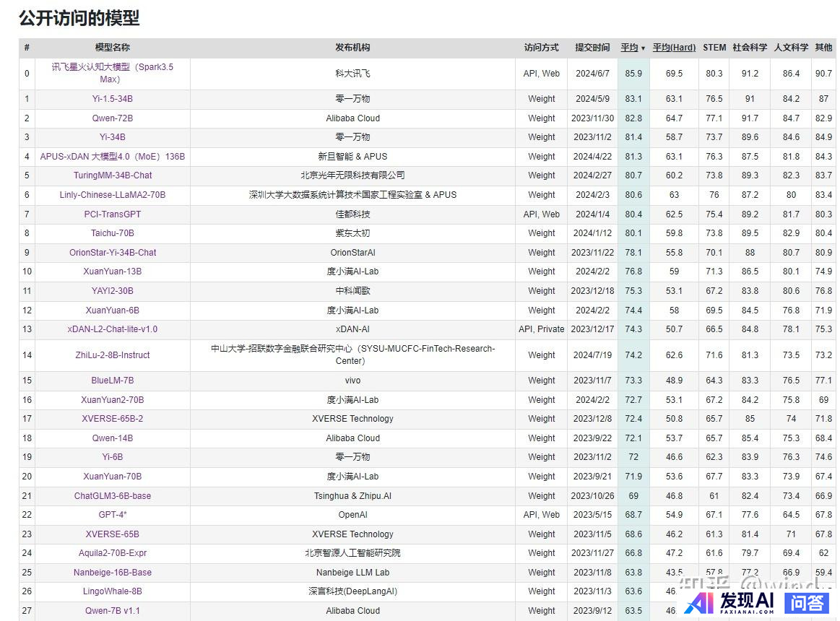
Task: Open the Qwen-72B model page
Action: [113, 118]
